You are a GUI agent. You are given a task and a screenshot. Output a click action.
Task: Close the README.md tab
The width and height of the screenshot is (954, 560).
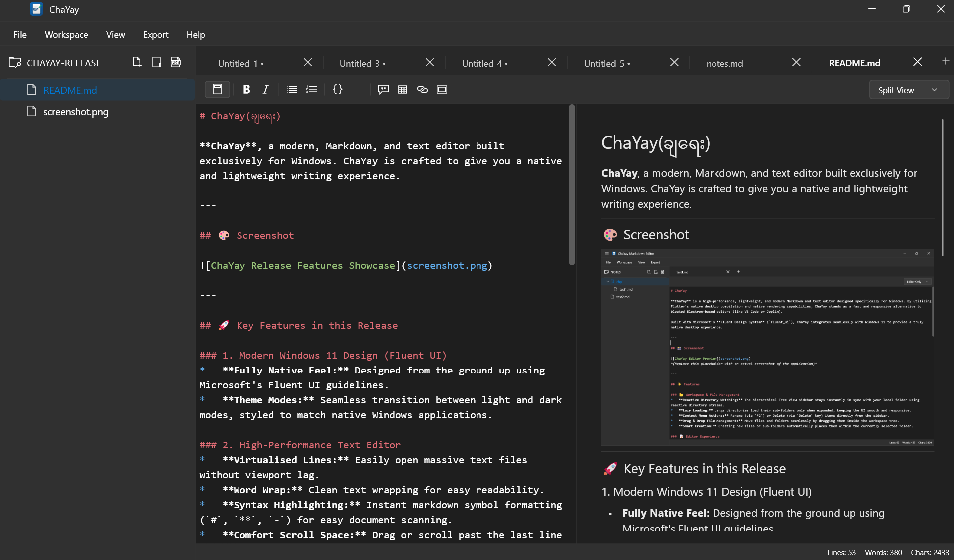tap(917, 62)
